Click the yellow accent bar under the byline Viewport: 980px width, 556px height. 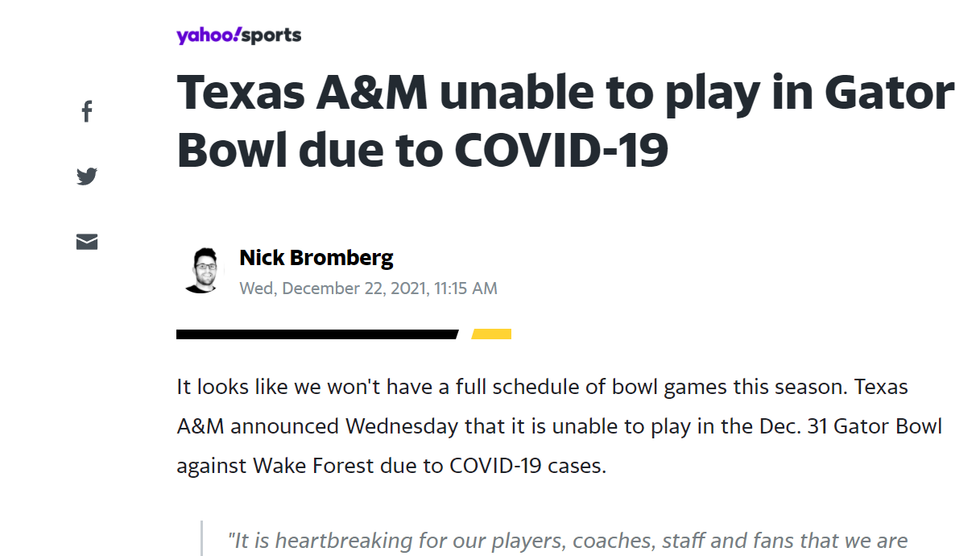tap(491, 334)
